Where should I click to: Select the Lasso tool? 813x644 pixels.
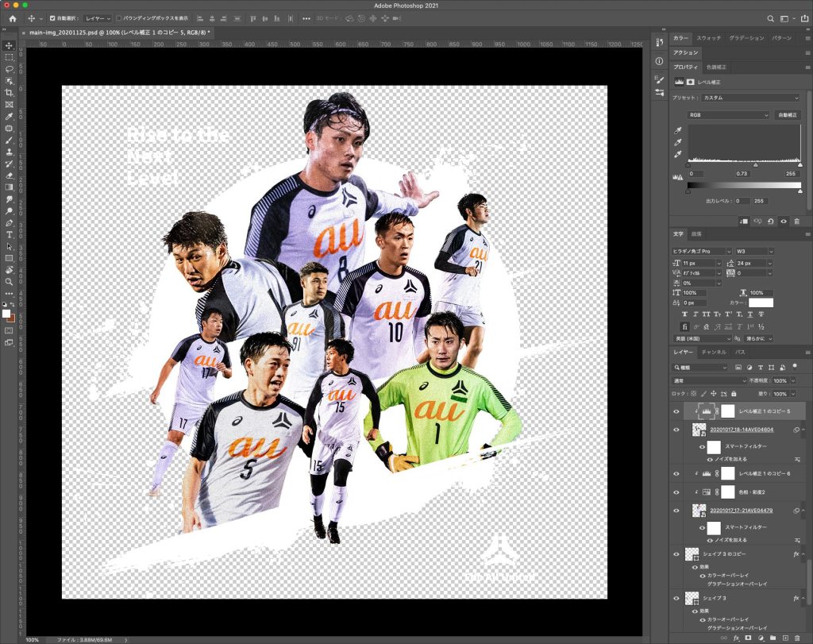[9, 69]
